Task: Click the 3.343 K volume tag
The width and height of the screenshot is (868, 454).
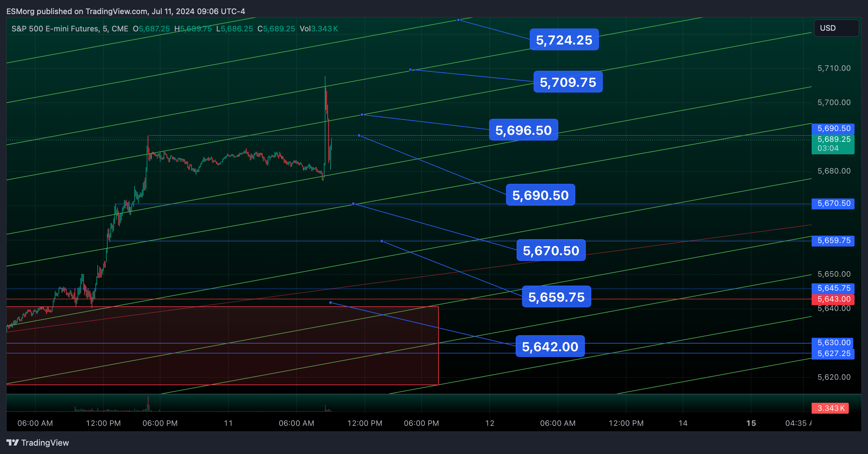Action: click(830, 408)
